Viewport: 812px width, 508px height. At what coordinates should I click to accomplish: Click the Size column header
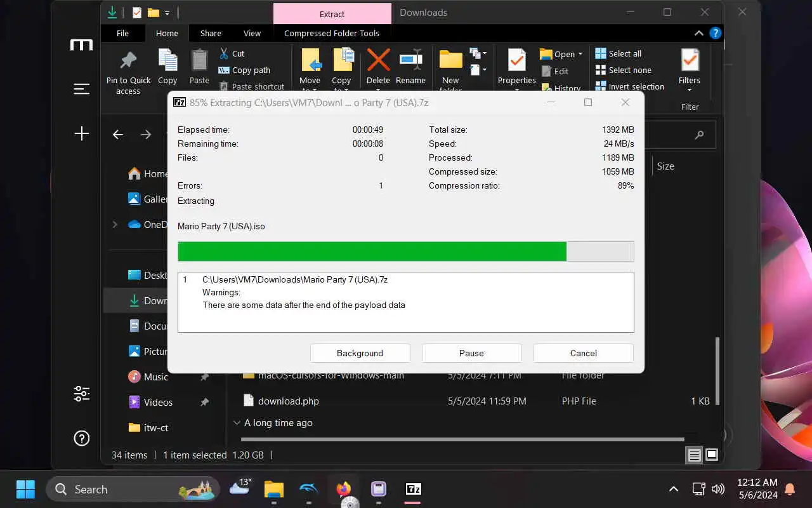[665, 166]
